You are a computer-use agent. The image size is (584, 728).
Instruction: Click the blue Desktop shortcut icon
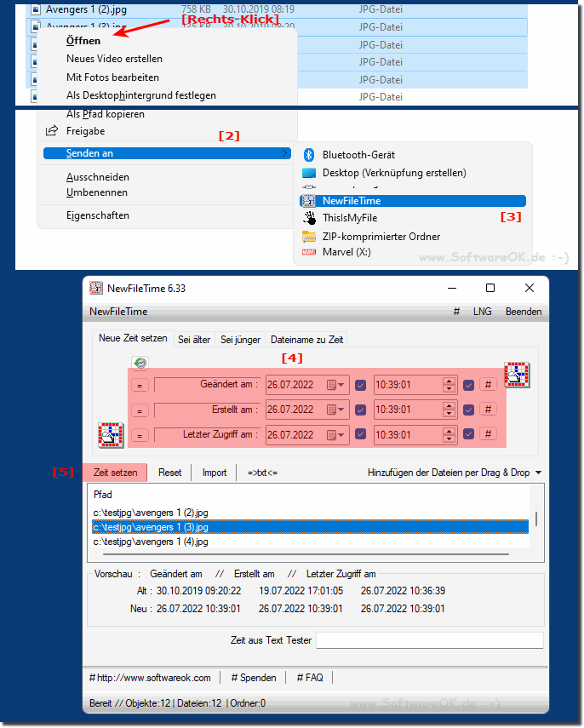click(x=309, y=173)
